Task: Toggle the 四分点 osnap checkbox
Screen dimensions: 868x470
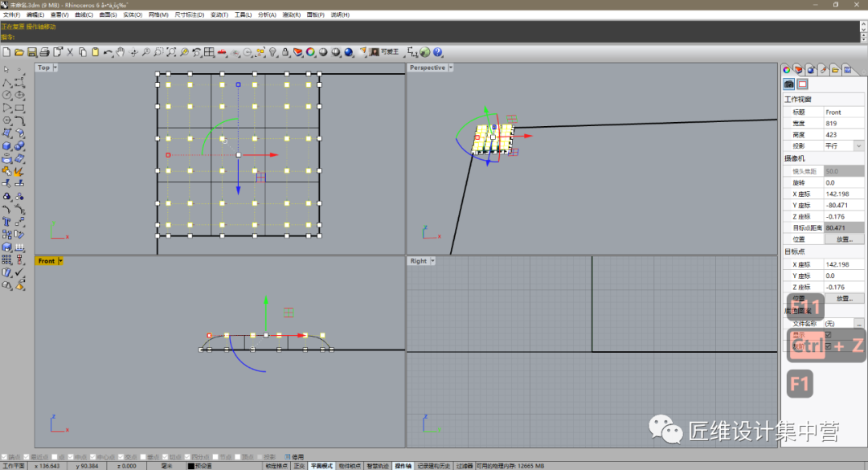Action: [x=187, y=456]
